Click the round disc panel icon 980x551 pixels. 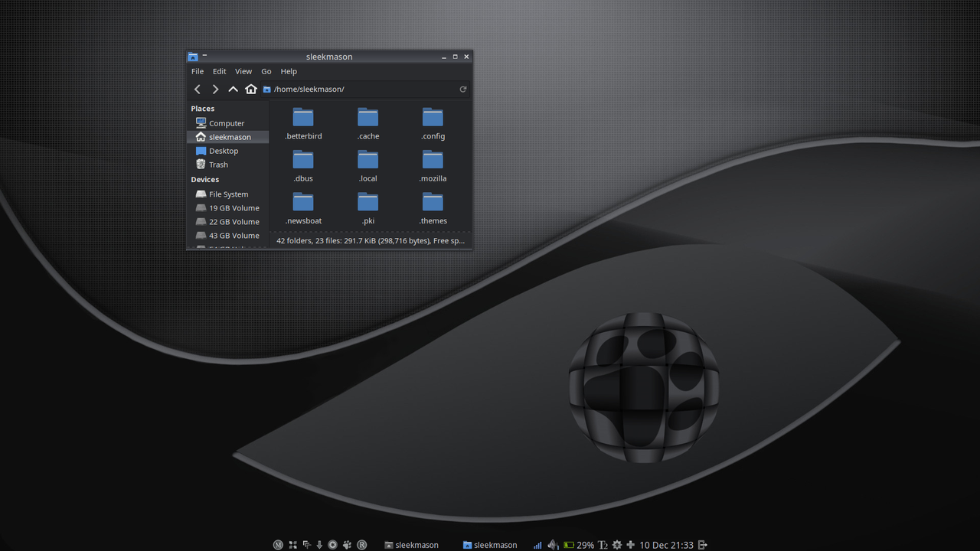[332, 545]
